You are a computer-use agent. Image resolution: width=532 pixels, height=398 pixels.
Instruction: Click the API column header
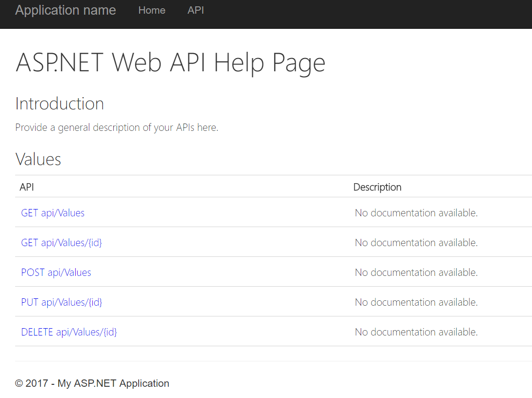[x=27, y=187]
